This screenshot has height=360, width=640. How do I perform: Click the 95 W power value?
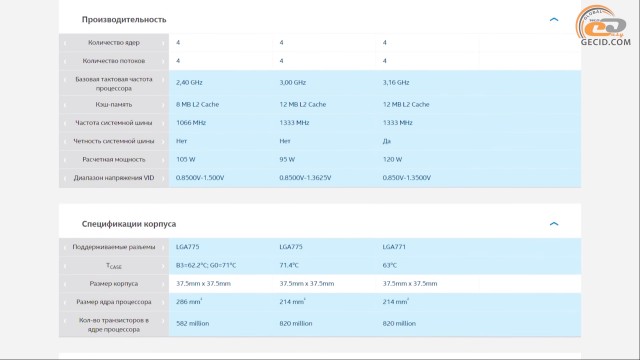tap(287, 160)
